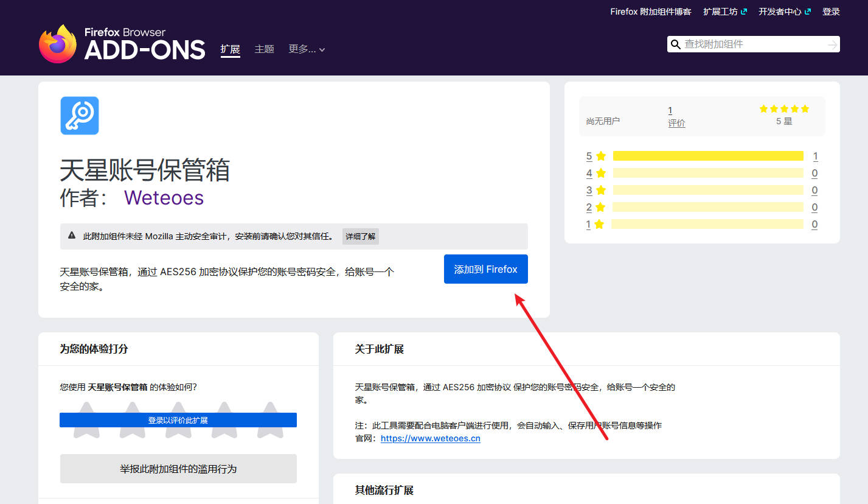The height and width of the screenshot is (504, 868).
Task: Click the Firefox Browser ADD-ONS logo
Action: click(x=122, y=44)
